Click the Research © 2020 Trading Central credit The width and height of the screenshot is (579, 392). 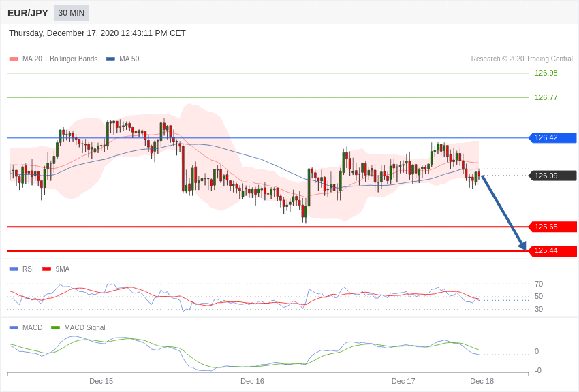click(522, 59)
